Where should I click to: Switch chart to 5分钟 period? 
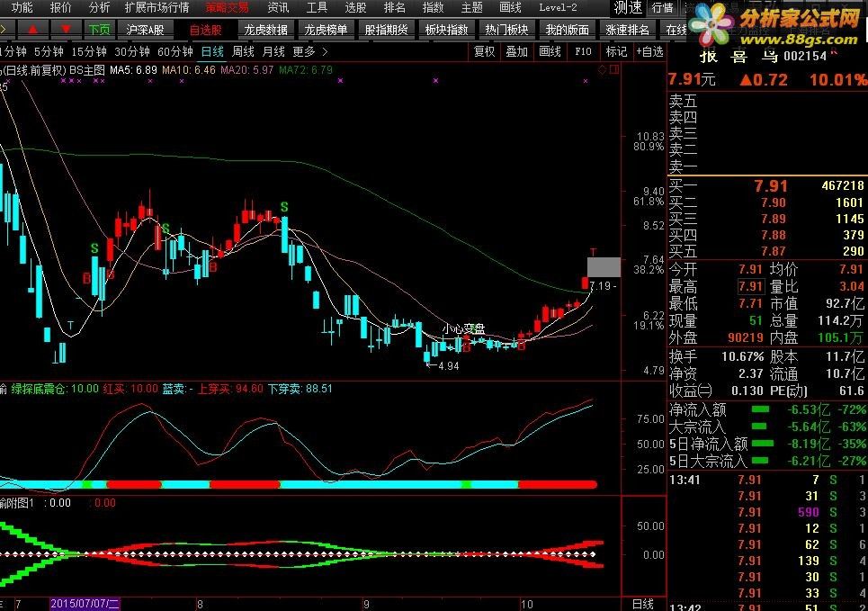coord(49,51)
